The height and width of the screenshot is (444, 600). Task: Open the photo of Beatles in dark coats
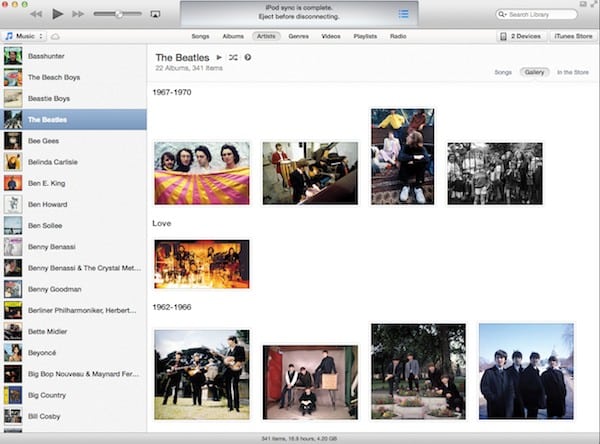(526, 371)
